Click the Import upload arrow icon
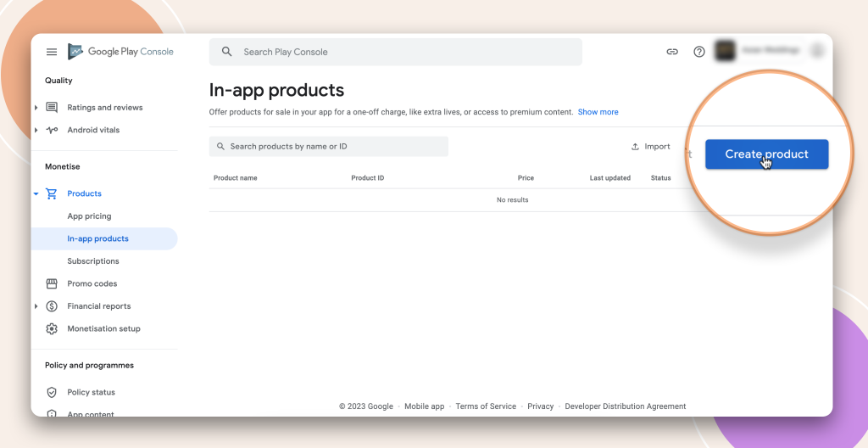Image resolution: width=868 pixels, height=448 pixels. coord(635,147)
